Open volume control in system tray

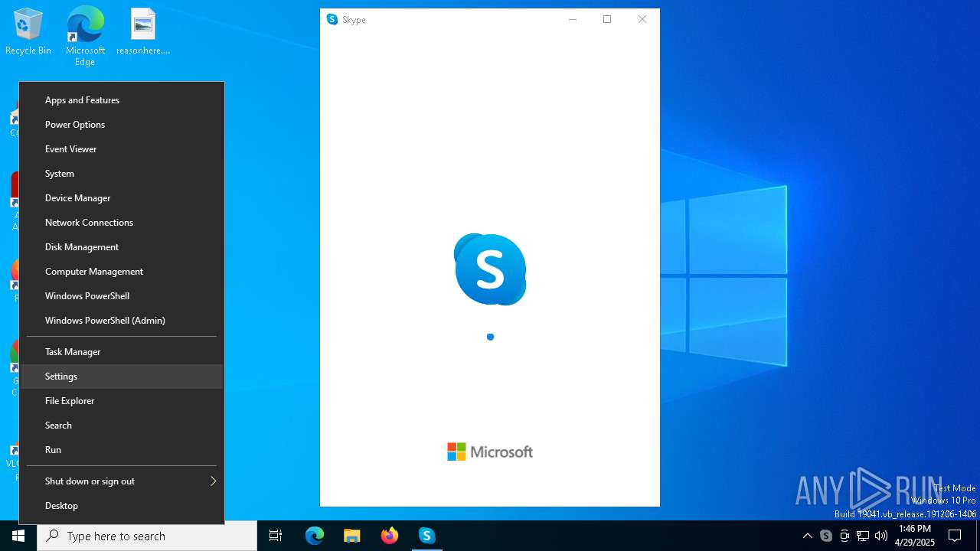click(881, 536)
